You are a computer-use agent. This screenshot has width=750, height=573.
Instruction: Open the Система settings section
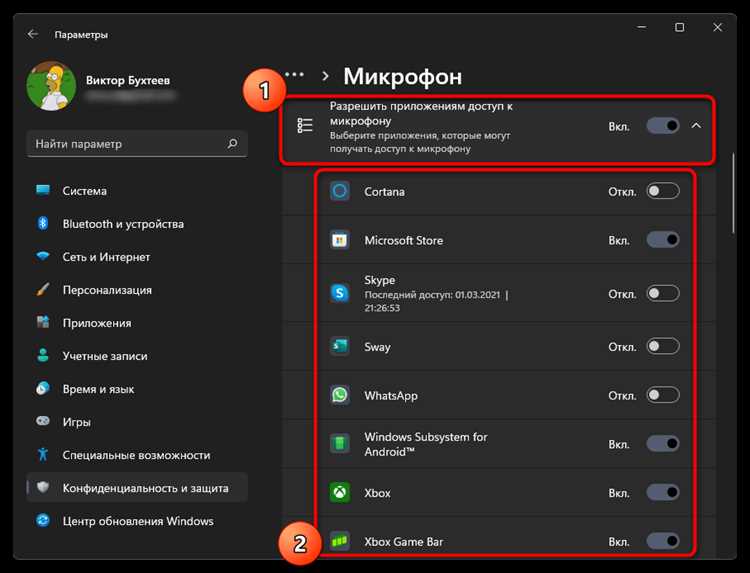(137, 191)
